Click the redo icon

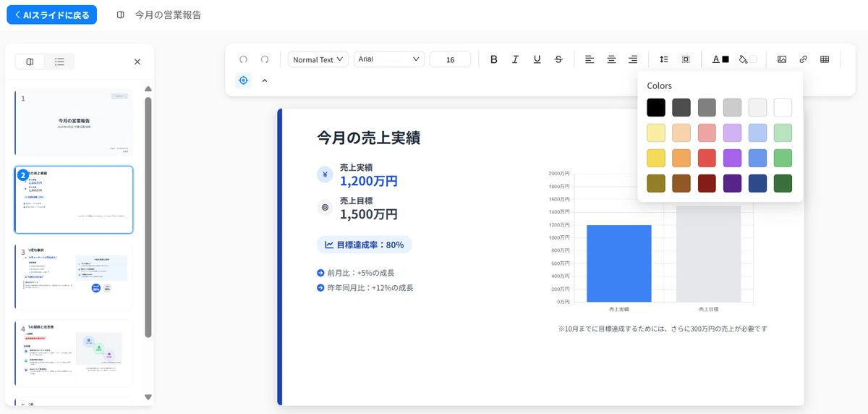click(x=265, y=59)
